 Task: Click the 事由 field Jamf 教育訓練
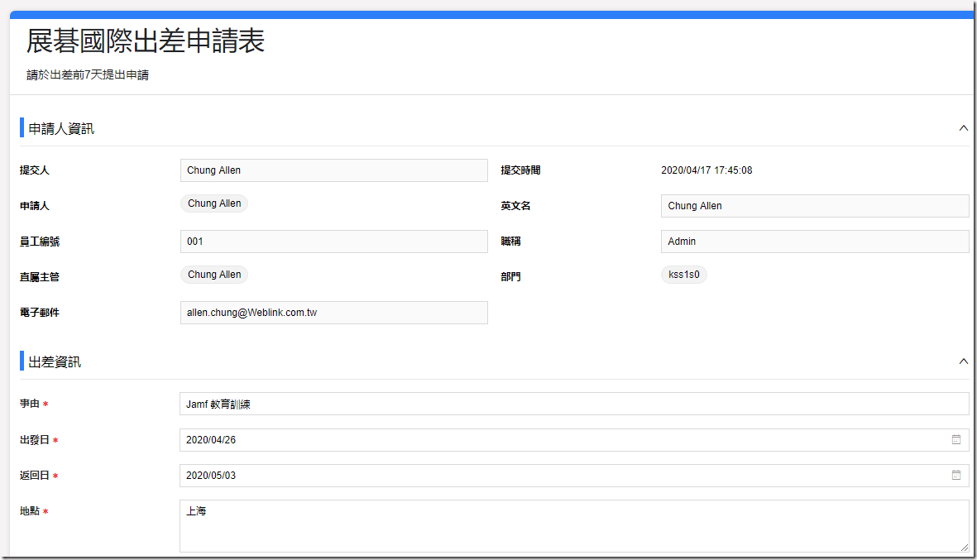coord(574,404)
